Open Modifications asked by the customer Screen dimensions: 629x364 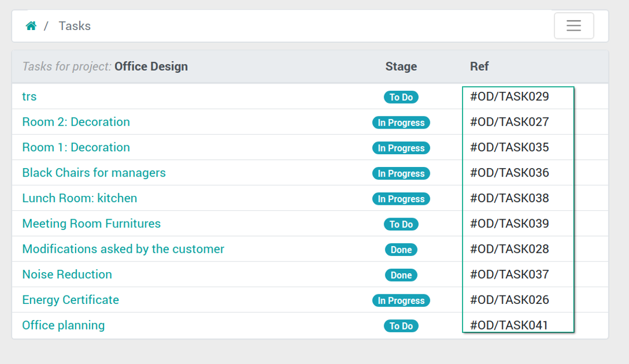coord(123,249)
